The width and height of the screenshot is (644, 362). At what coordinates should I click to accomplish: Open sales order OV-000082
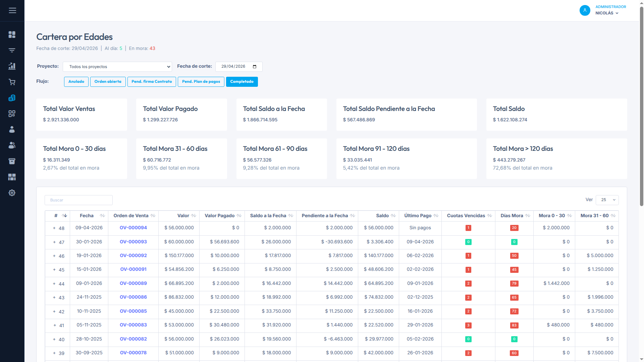click(133, 339)
